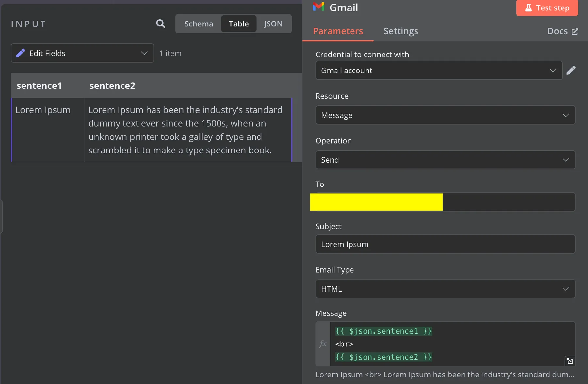The width and height of the screenshot is (588, 384).
Task: Open the Operation dropdown showing Send
Action: click(x=445, y=160)
